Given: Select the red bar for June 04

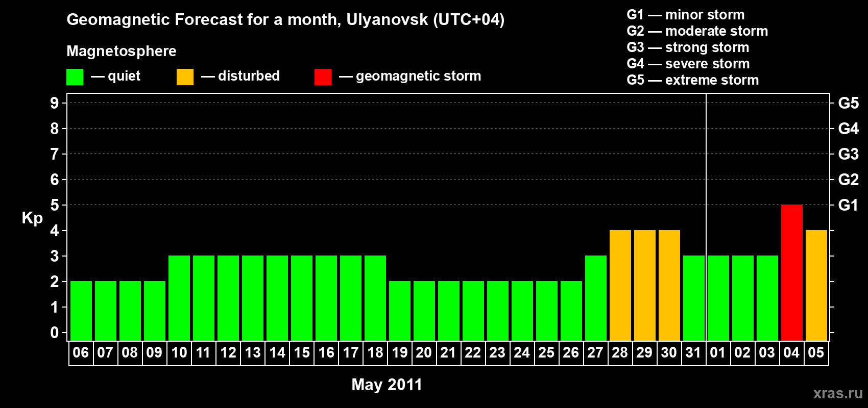Looking at the screenshot, I should [x=792, y=272].
